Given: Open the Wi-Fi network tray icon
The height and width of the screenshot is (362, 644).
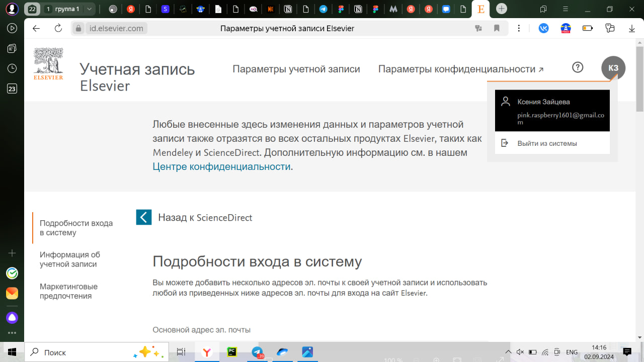Looking at the screenshot, I should (545, 352).
